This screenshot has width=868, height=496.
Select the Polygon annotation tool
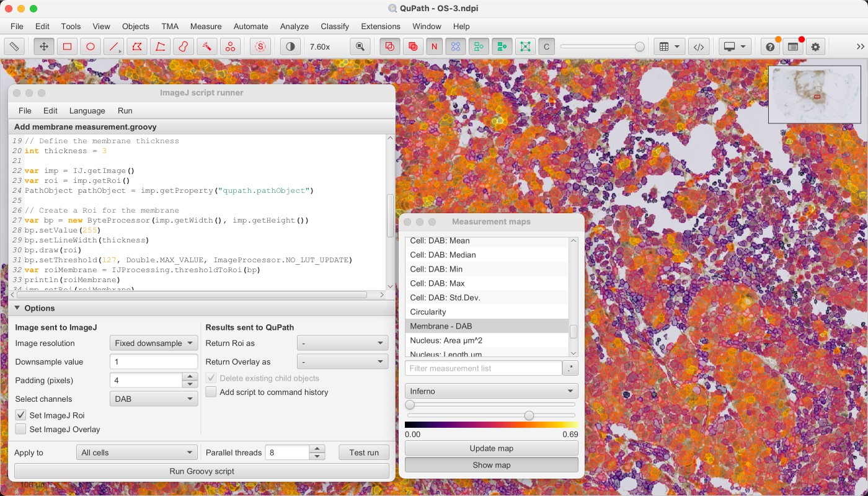click(137, 46)
